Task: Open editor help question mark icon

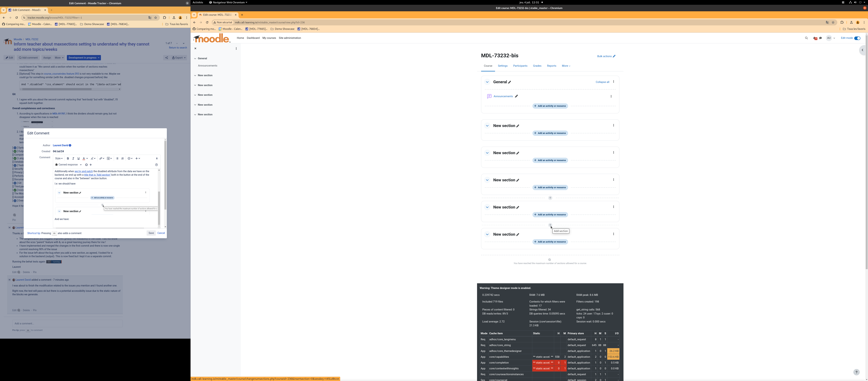Action: tap(156, 165)
